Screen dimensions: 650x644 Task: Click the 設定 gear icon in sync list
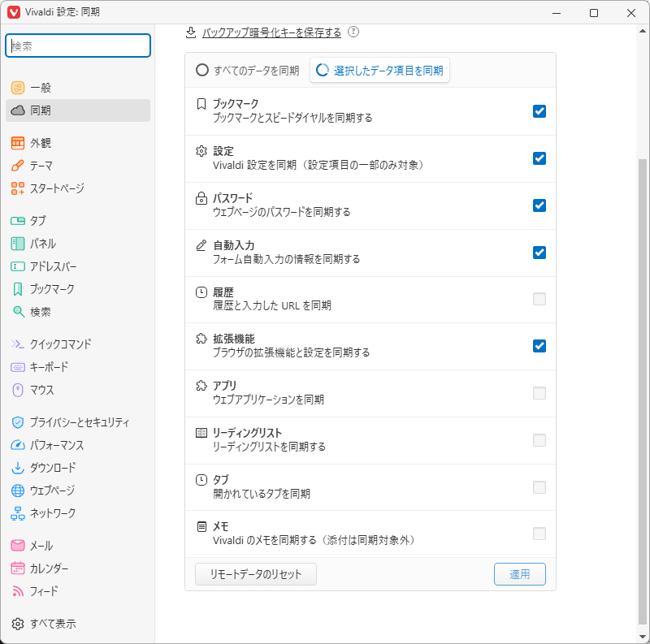[x=201, y=151]
